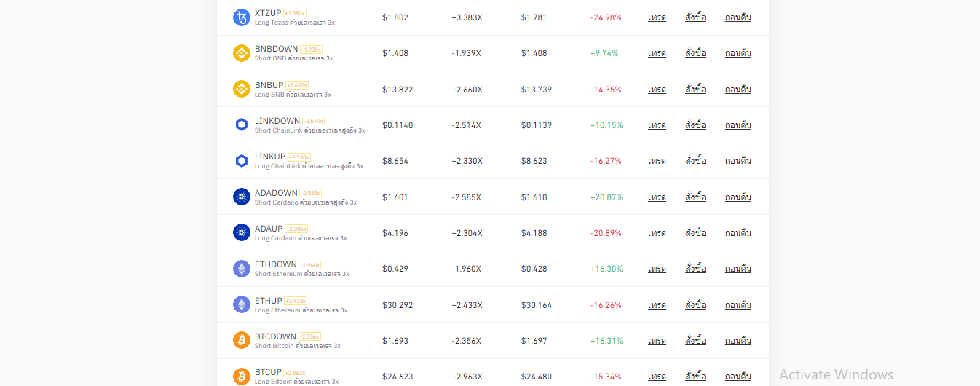
Task: Click the ADADOWN Cardano icon
Action: (242, 197)
